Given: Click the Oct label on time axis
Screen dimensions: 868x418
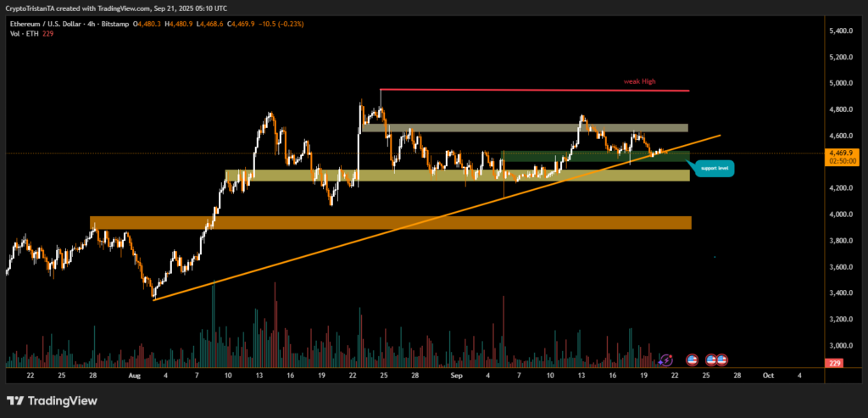Looking at the screenshot, I should click(x=768, y=375).
